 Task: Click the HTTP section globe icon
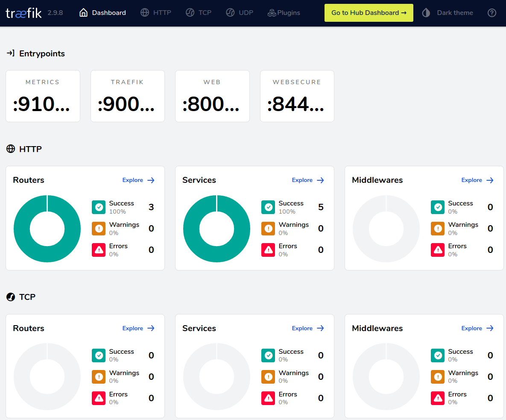(x=11, y=149)
